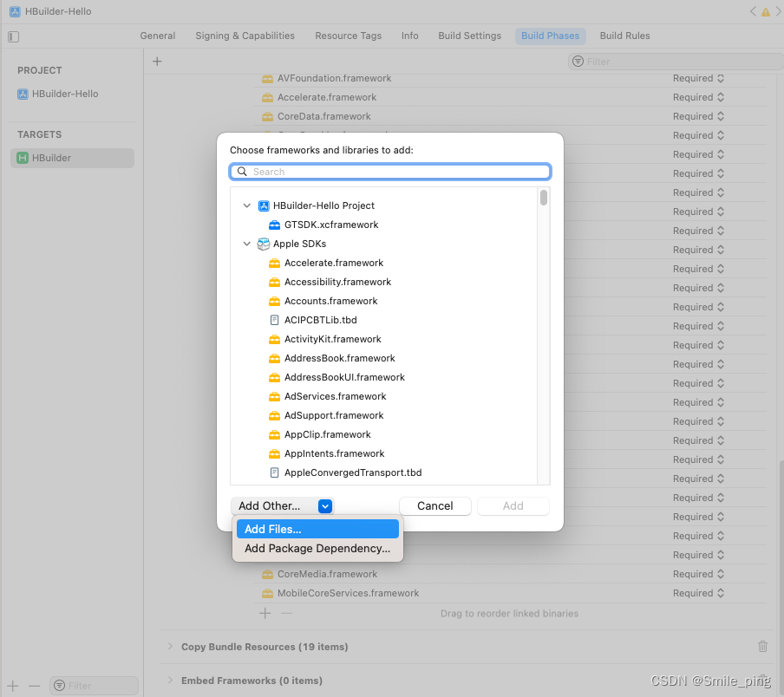The image size is (784, 697).
Task: Select AddressBookUI.framework in the list
Action: click(x=344, y=377)
